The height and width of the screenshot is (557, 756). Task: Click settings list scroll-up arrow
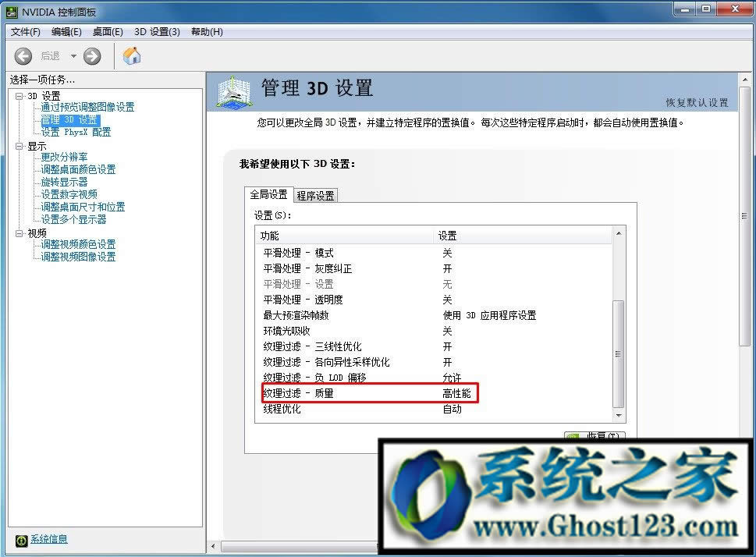619,233
